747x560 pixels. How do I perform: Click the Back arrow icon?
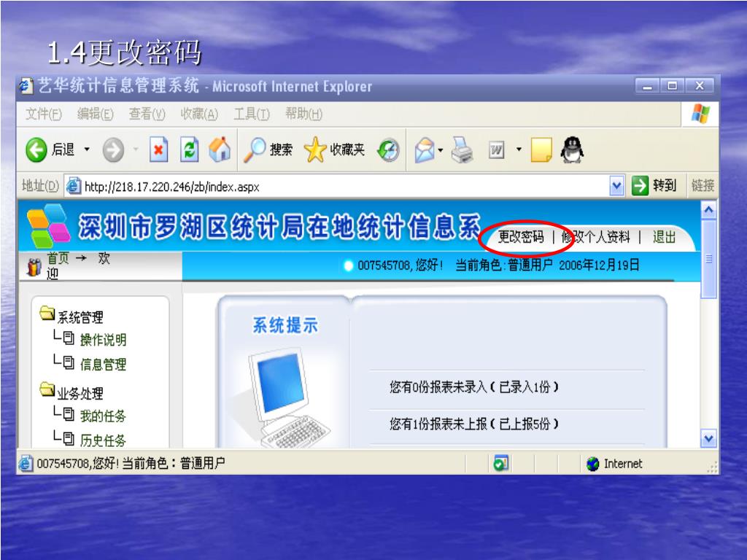[36, 150]
